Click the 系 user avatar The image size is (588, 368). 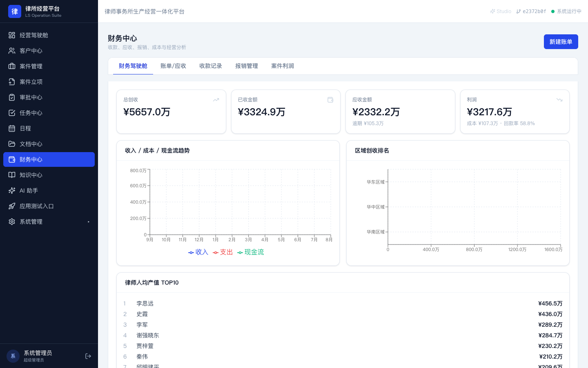[13, 356]
